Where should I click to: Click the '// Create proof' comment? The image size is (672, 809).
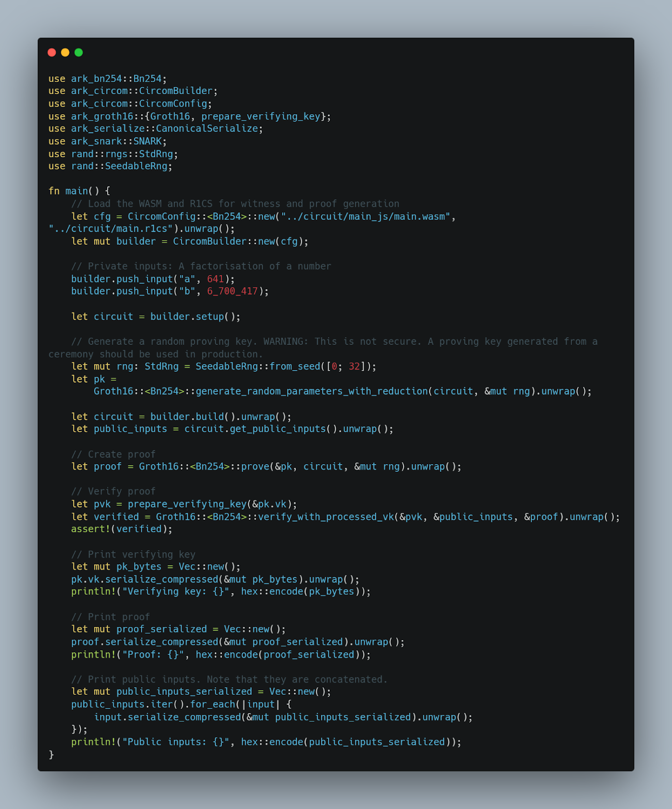pyautogui.click(x=113, y=454)
